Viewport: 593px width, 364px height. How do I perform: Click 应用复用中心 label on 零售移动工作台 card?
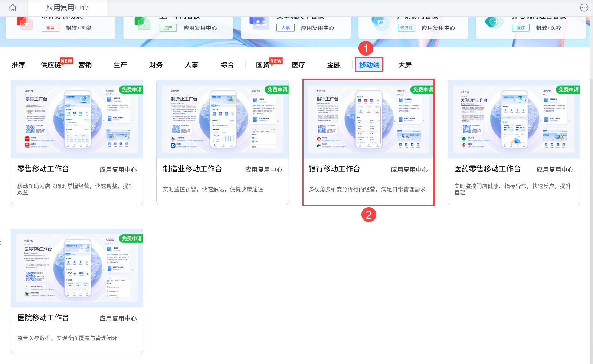click(118, 170)
